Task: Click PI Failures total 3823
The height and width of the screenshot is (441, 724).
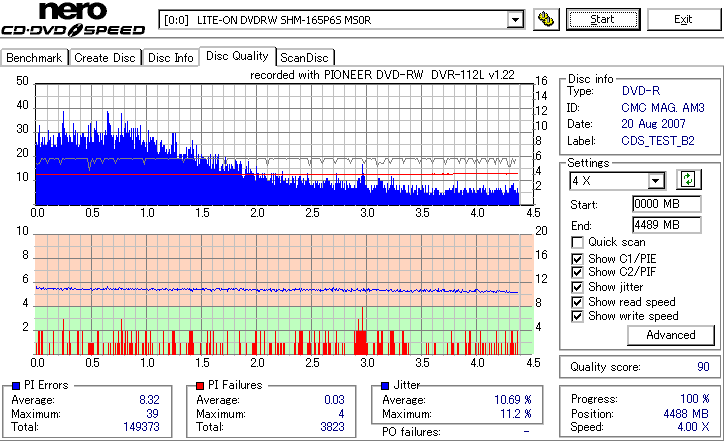Action: pyautogui.click(x=332, y=427)
